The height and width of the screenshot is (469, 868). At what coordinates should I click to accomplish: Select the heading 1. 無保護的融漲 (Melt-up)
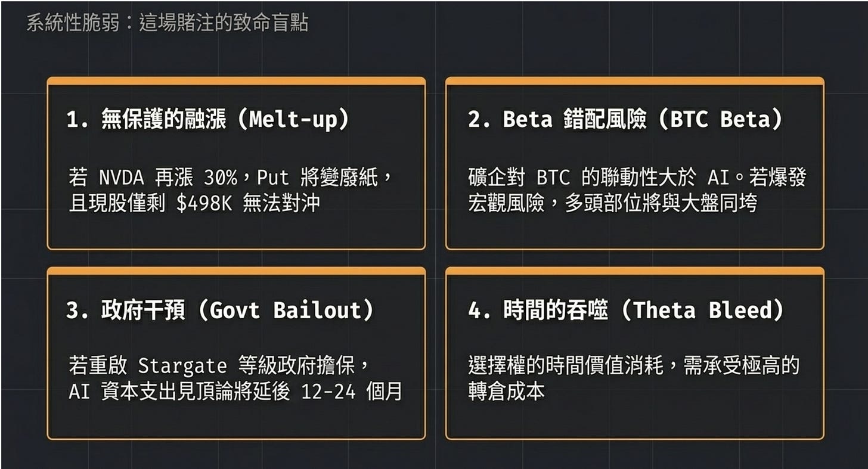207,120
